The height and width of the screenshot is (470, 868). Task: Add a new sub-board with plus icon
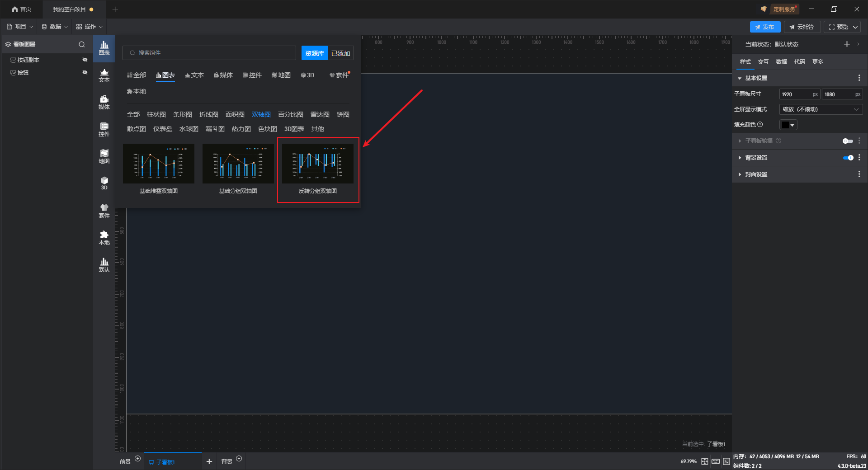click(209, 461)
